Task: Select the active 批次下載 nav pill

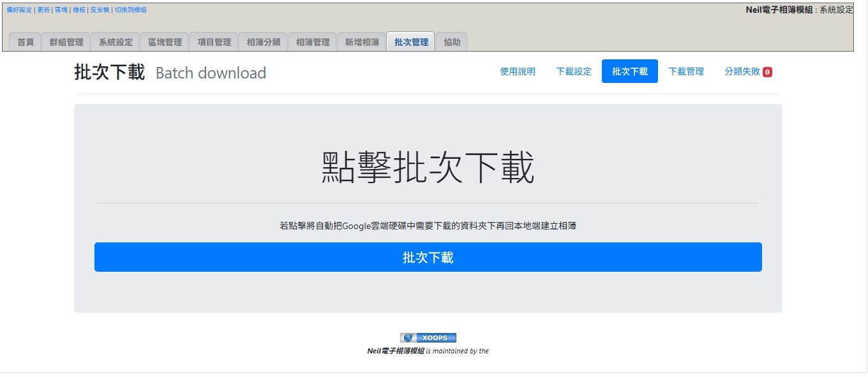Action: [x=629, y=71]
